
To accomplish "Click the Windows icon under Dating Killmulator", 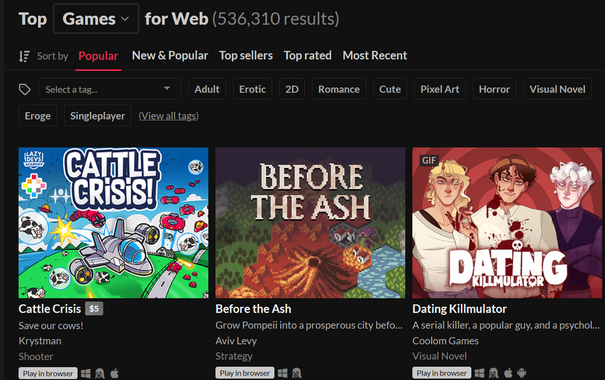I will (480, 373).
